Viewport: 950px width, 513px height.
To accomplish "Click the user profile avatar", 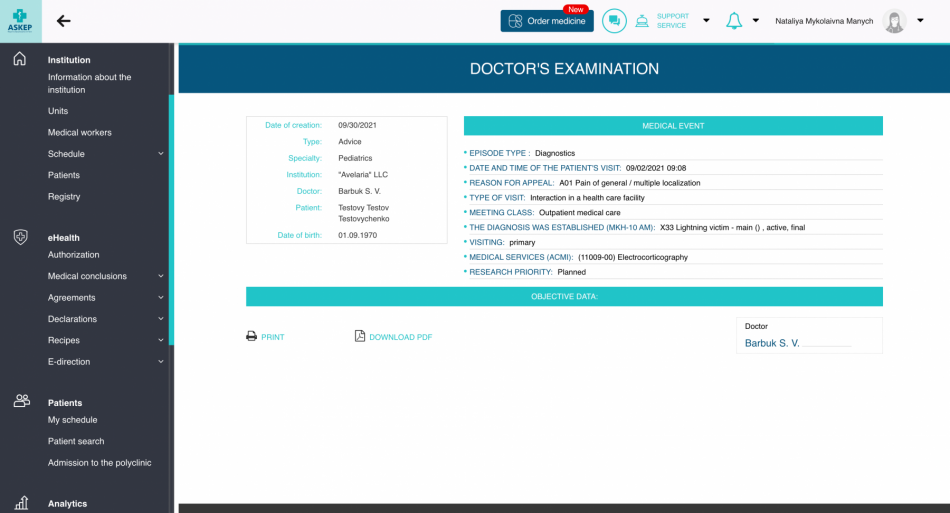I will coord(894,21).
